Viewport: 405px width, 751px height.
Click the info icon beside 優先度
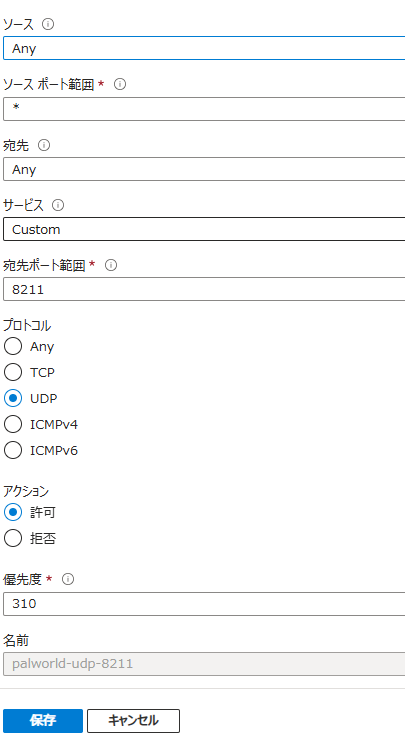[68, 579]
